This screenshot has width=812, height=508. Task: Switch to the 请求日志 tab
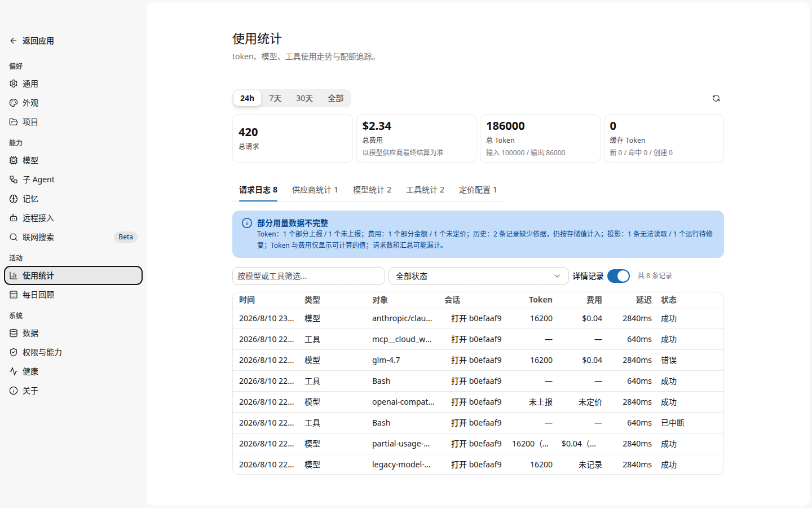tap(258, 190)
